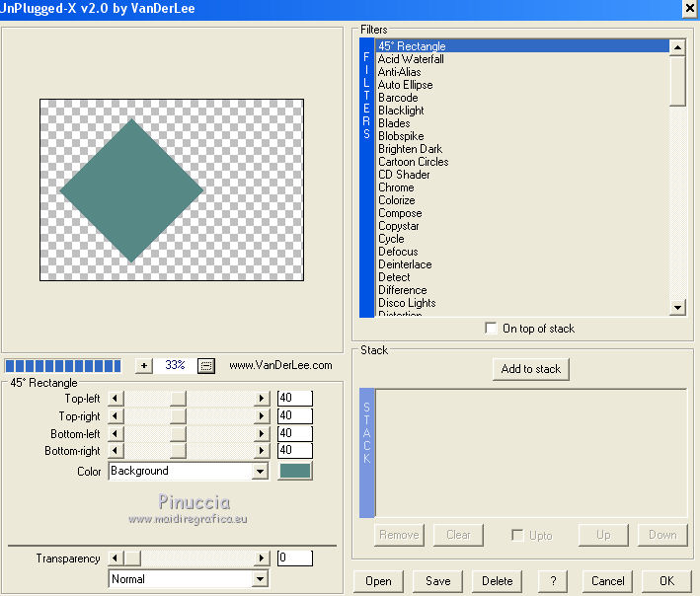
Task: Click right arrow of Bottom-right slider
Action: tap(262, 451)
